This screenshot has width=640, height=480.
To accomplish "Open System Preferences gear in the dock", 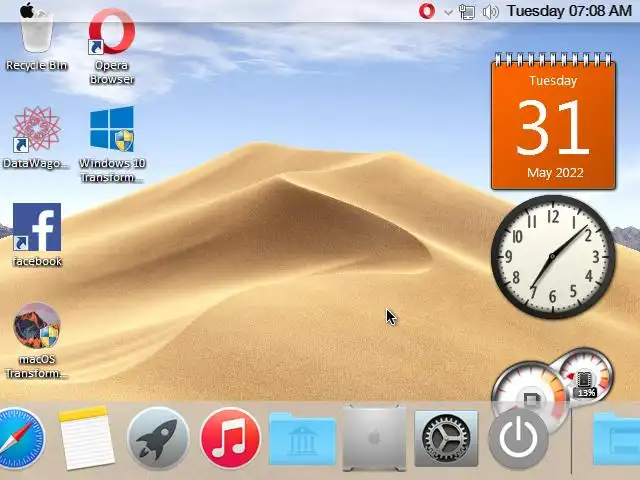I will (x=446, y=438).
